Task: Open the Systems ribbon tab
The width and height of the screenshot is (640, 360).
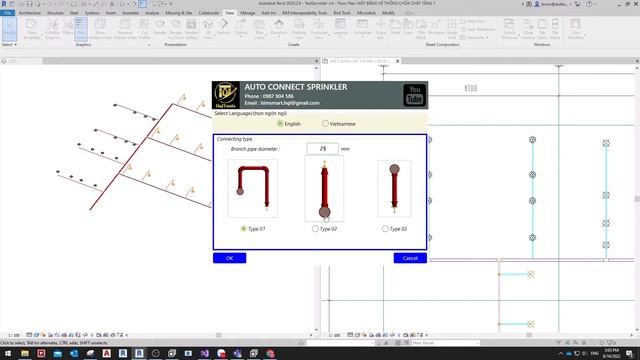Action: coord(92,13)
